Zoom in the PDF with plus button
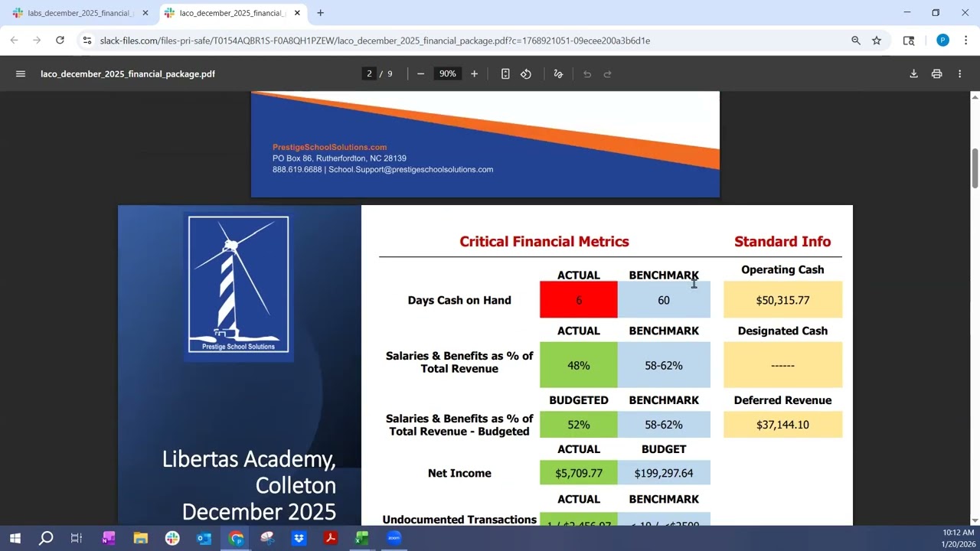The image size is (980, 551). click(x=475, y=74)
